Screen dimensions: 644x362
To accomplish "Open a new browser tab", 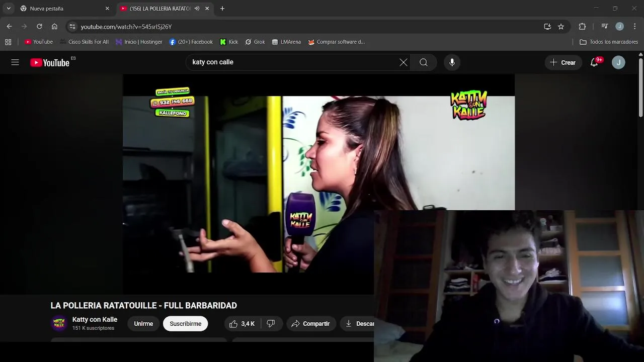I will 222,9.
